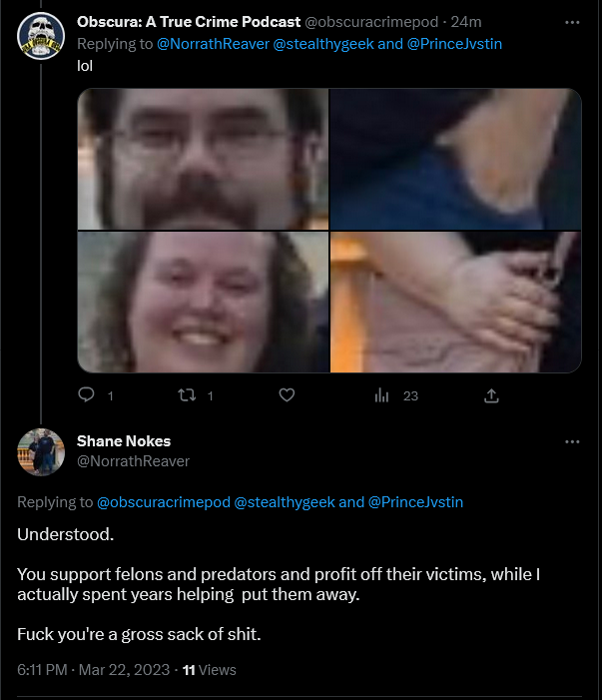The image size is (602, 700).
Task: Open @NorrathReaver mention in top reply
Action: pos(213,44)
